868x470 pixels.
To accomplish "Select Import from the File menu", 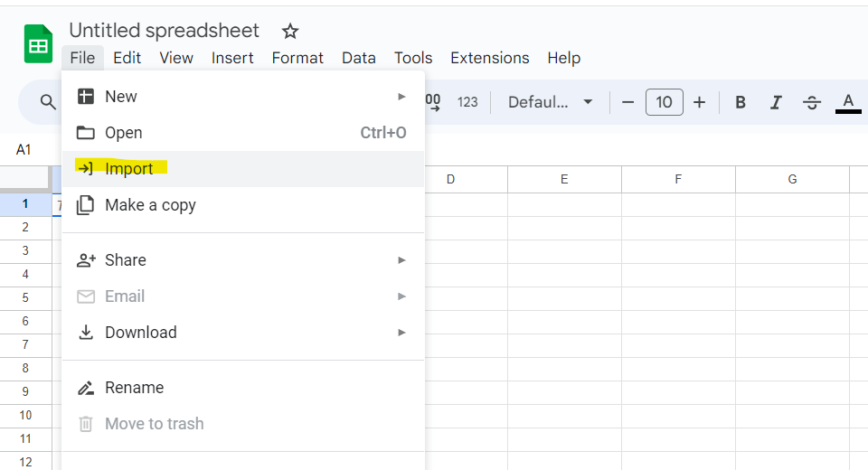I will click(x=129, y=169).
